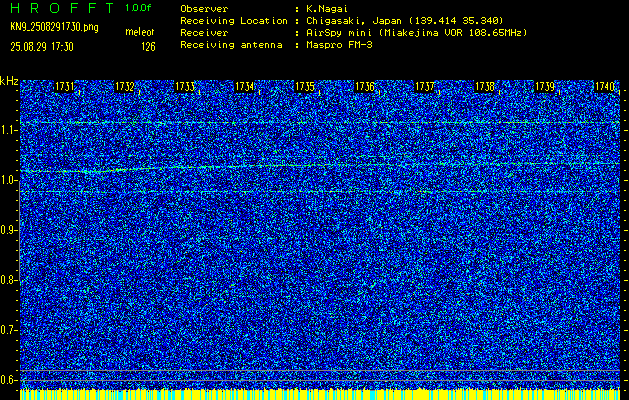Click the 1.1 frequency axis label

(8, 130)
